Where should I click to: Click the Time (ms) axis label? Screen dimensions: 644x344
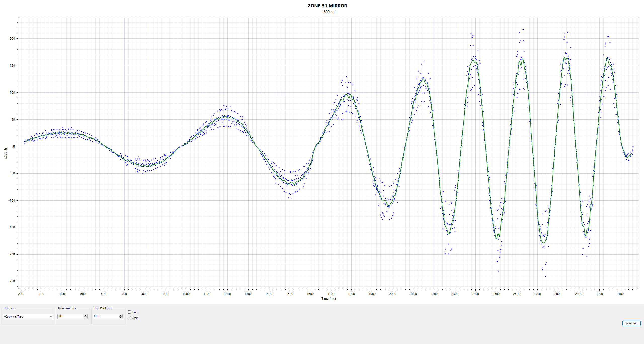pos(328,299)
